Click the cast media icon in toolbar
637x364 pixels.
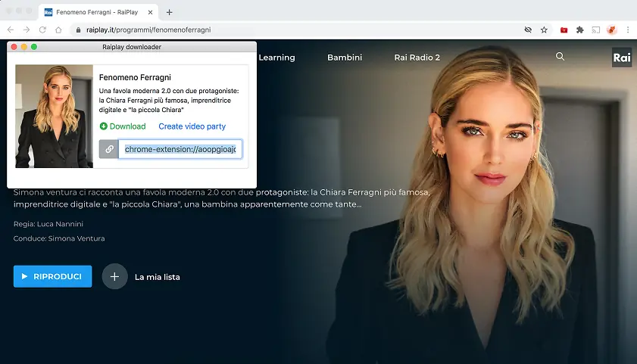point(596,30)
